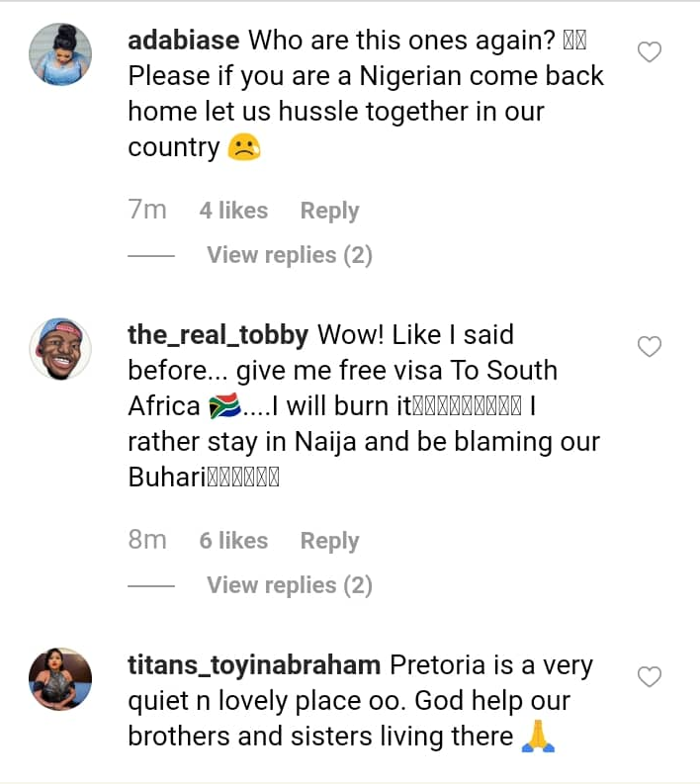Like titans_toyinabraham's comment with heart icon
Viewport: 700px width, 784px height.
pos(649,677)
